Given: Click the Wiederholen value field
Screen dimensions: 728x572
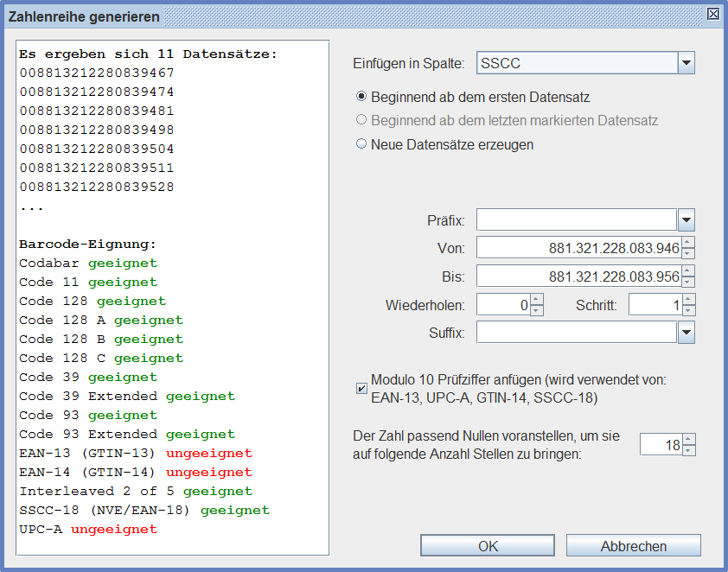Looking at the screenshot, I should [x=503, y=305].
